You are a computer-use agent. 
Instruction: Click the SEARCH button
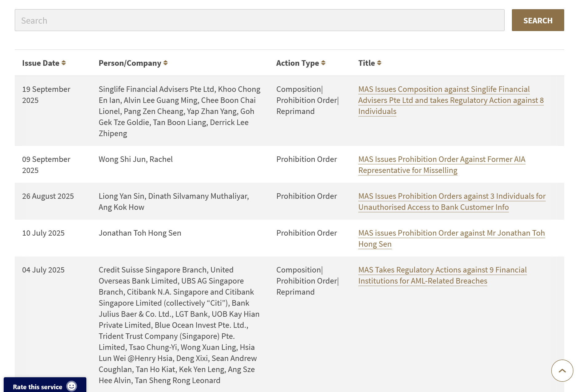538,20
